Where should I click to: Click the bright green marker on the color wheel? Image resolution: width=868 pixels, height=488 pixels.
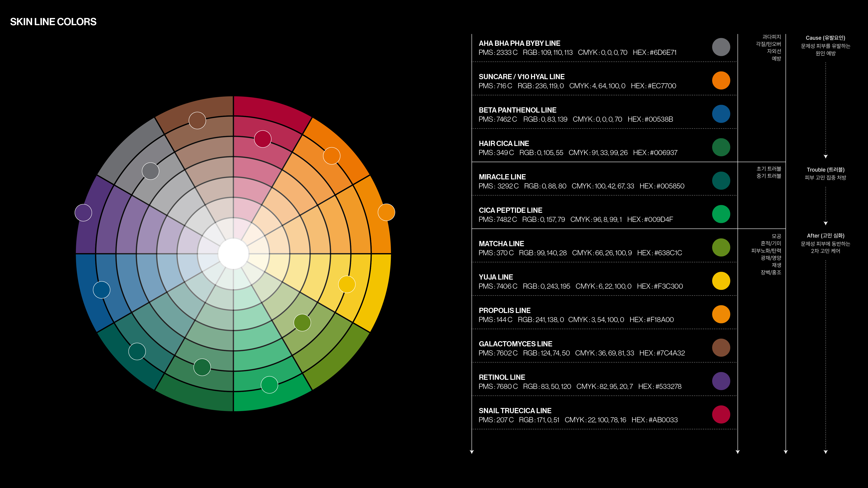coord(269,385)
